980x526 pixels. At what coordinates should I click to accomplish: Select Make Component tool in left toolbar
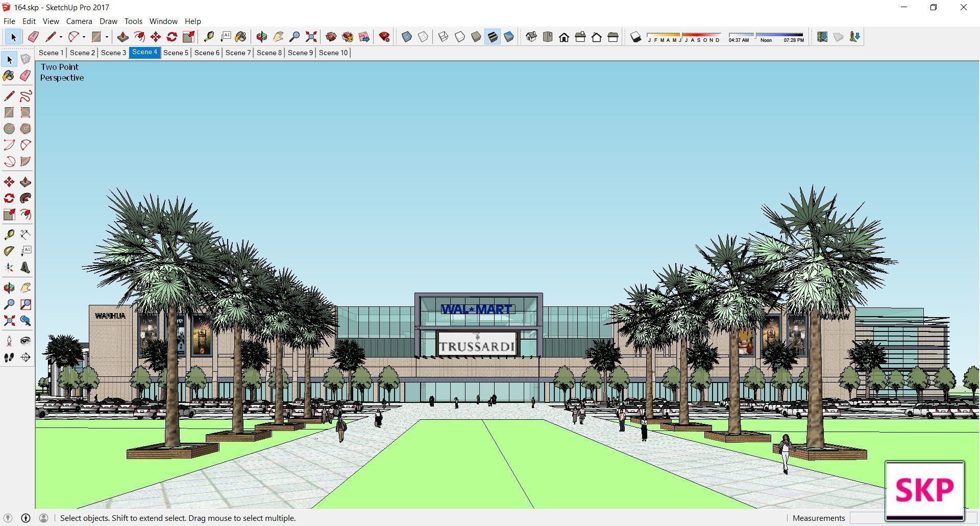26,59
